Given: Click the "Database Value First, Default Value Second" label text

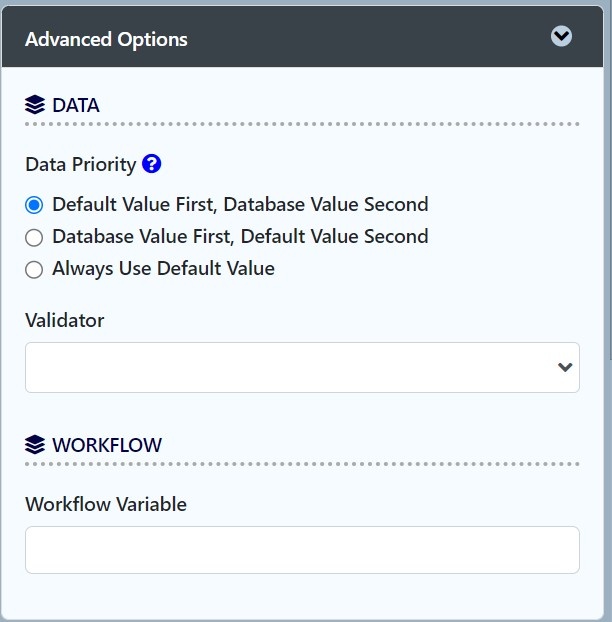Looking at the screenshot, I should coord(240,237).
